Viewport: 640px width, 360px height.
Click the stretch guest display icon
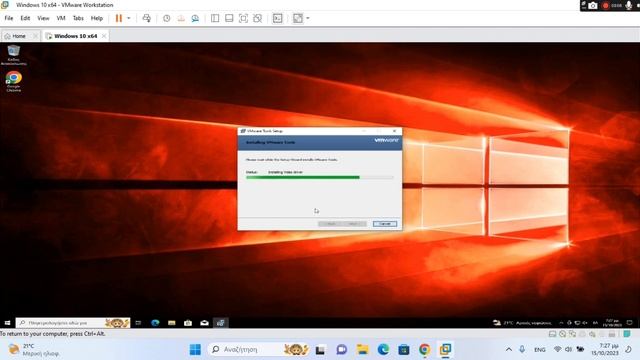pos(298,18)
